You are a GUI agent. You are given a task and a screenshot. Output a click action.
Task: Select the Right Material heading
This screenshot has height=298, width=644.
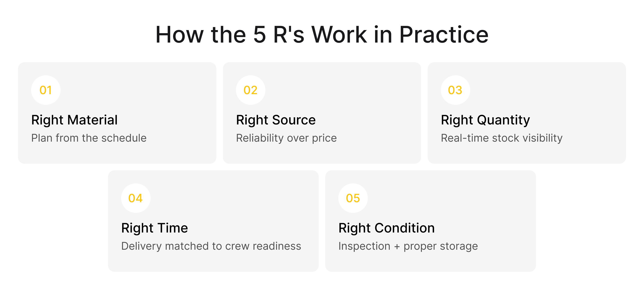(x=74, y=120)
